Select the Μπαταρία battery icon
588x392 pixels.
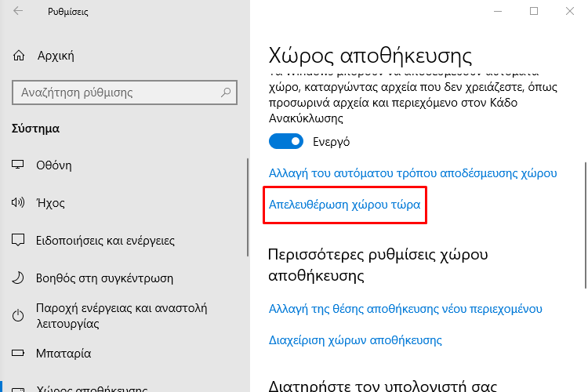(x=17, y=353)
